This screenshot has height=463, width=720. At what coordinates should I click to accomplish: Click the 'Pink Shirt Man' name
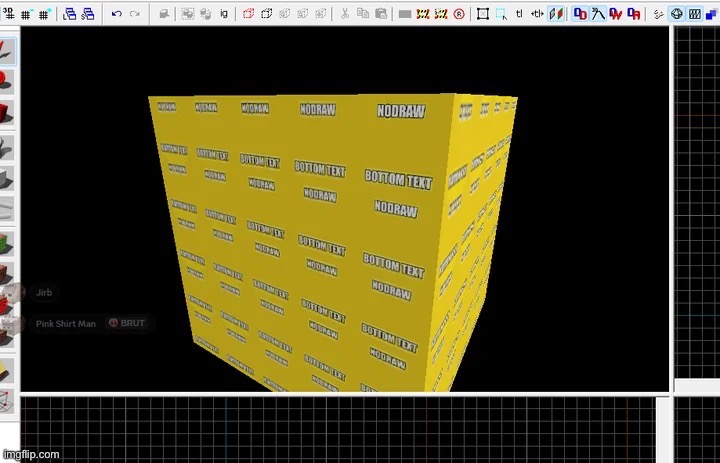click(66, 324)
